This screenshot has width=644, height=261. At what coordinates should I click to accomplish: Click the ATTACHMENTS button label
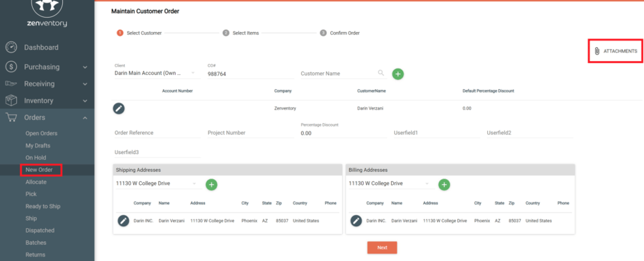(x=620, y=51)
